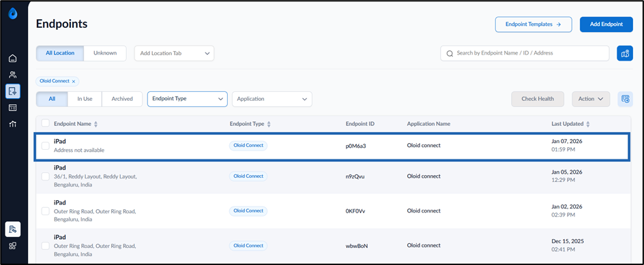Open the Users sidebar icon
The height and width of the screenshot is (265, 644).
[13, 75]
